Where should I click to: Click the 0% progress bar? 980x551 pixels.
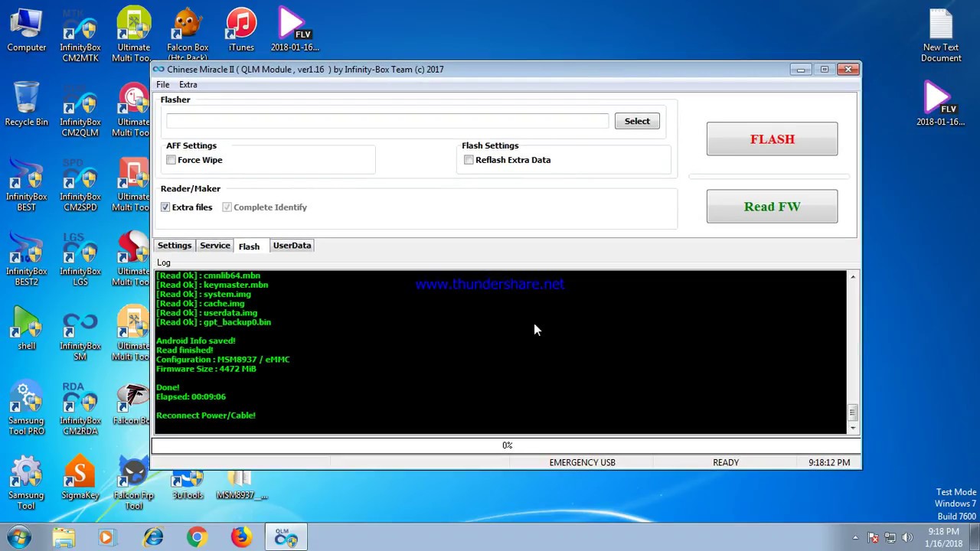coord(507,445)
